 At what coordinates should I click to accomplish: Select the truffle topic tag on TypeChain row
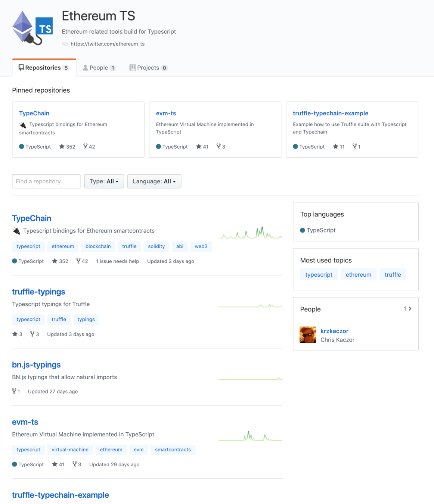pyautogui.click(x=129, y=246)
